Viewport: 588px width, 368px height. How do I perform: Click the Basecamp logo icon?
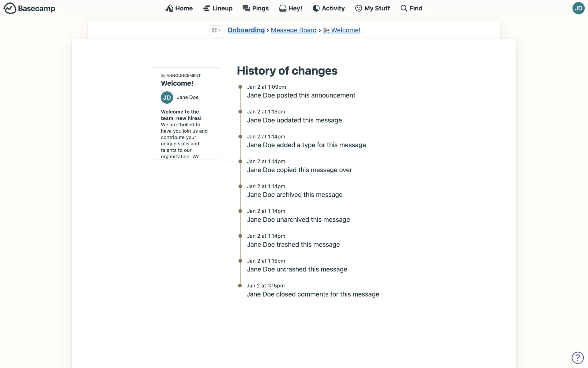coord(10,8)
